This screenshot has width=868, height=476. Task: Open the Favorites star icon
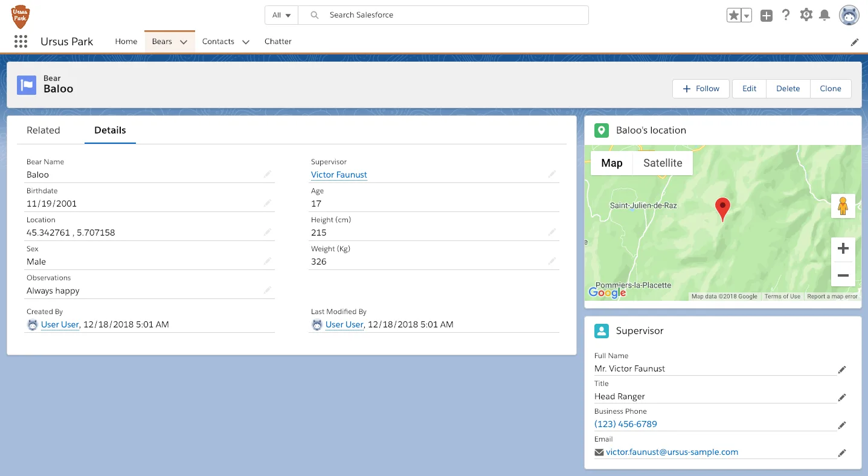click(733, 16)
